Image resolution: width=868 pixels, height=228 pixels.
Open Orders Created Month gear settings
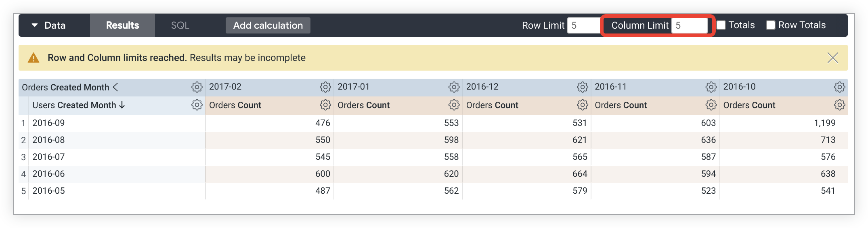(x=197, y=87)
